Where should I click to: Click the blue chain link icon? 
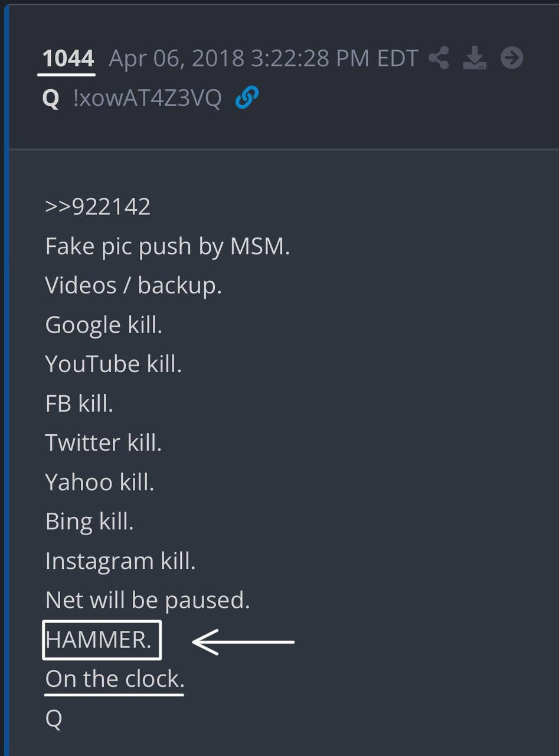pos(247,98)
